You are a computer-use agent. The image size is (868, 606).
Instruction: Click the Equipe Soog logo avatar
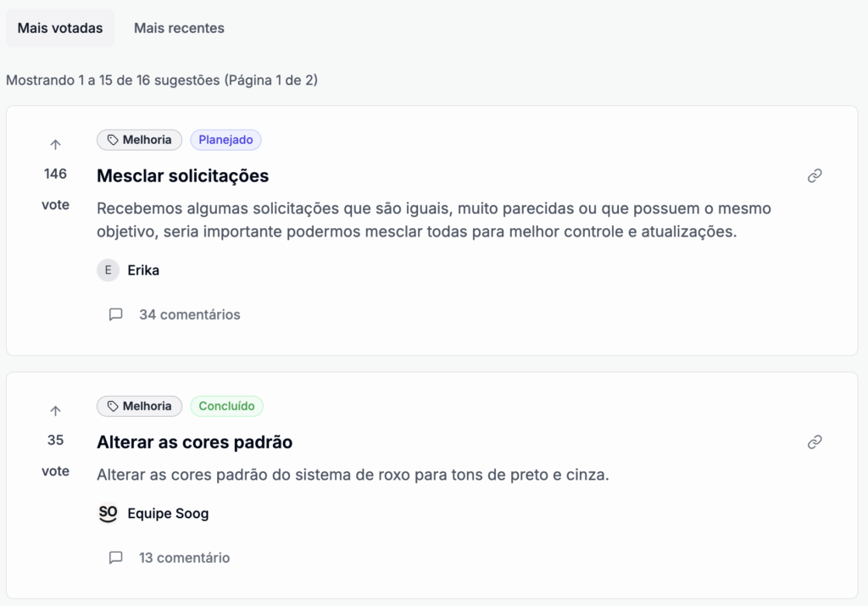coord(108,514)
